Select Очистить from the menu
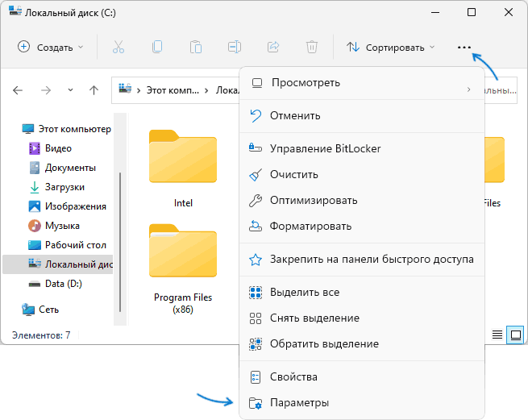Screen dimensions: 528x420 coord(362,174)
